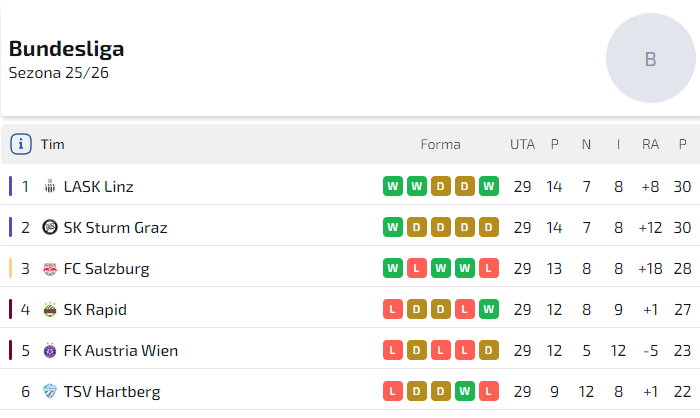Click the FK Austria Wien club crest
The image size is (700, 418).
[x=50, y=351]
